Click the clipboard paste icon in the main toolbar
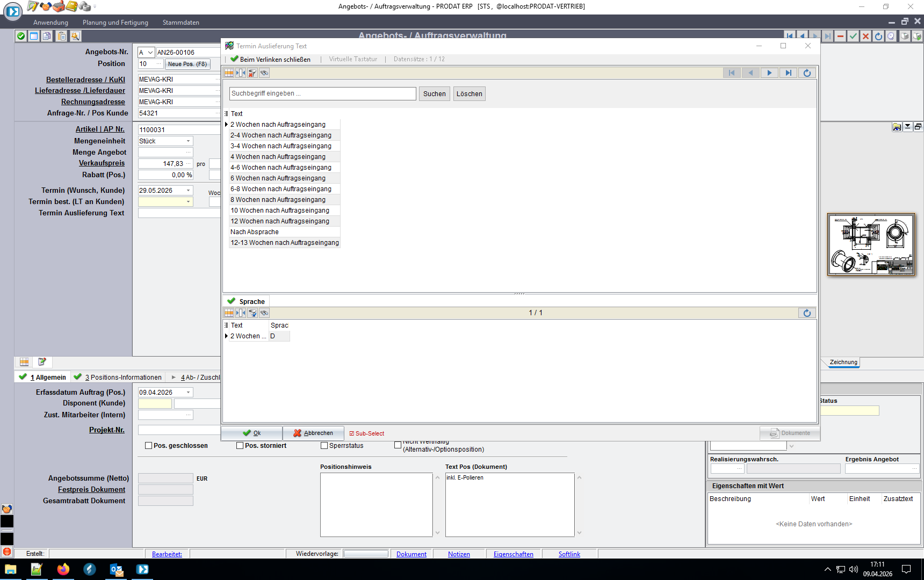 62,36
